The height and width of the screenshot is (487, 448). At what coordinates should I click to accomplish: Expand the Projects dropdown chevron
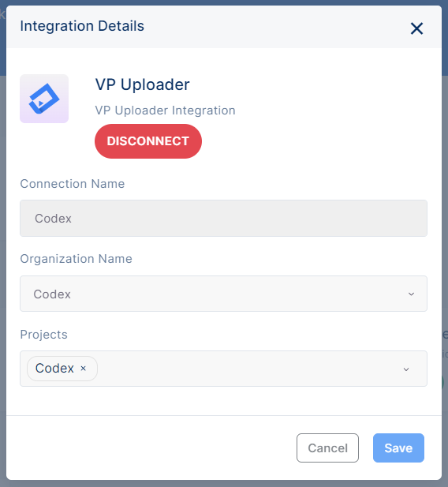406,369
